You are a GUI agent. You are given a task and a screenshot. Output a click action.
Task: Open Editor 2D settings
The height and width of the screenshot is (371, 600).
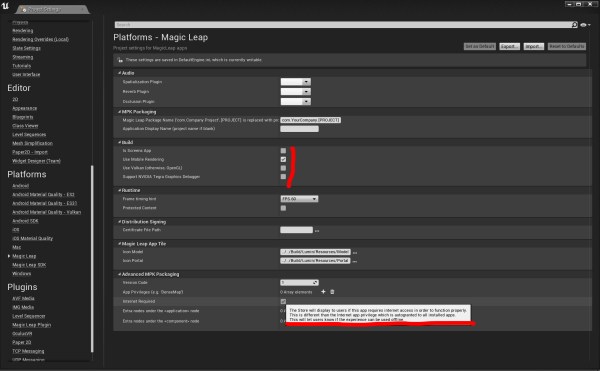pyautogui.click(x=15, y=99)
